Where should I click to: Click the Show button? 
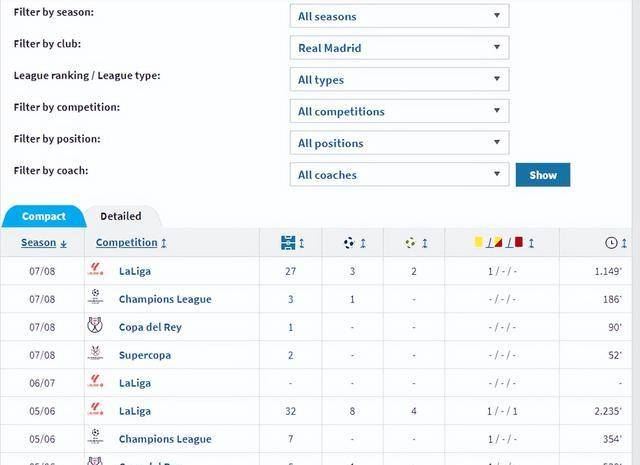click(x=543, y=175)
